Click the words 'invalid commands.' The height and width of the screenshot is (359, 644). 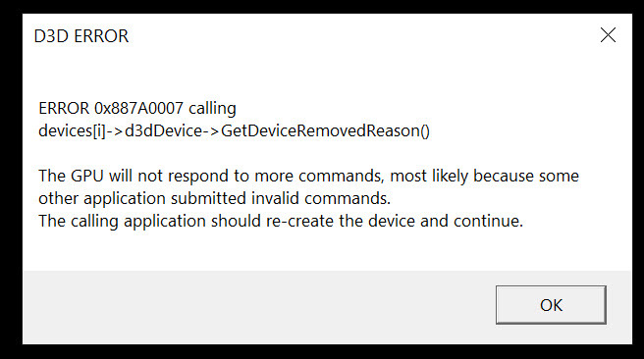[x=321, y=198]
